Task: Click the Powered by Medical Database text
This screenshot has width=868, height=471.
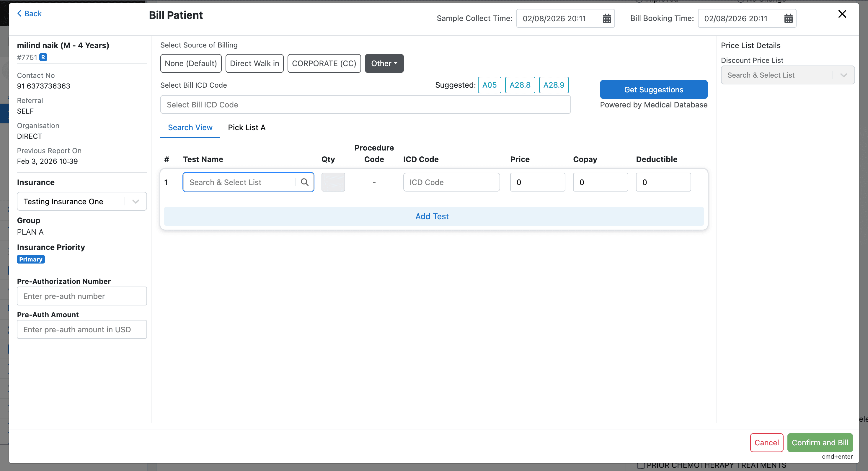Action: (653, 105)
